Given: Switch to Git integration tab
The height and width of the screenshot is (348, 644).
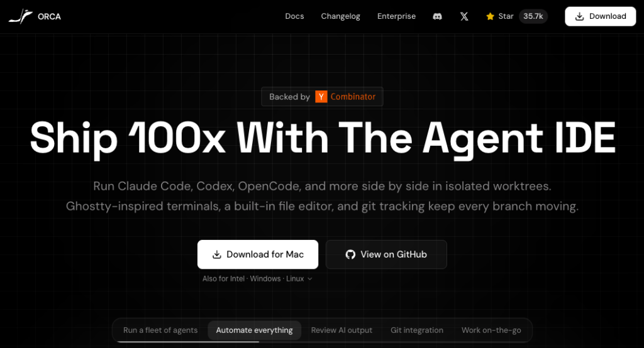Looking at the screenshot, I should (417, 330).
